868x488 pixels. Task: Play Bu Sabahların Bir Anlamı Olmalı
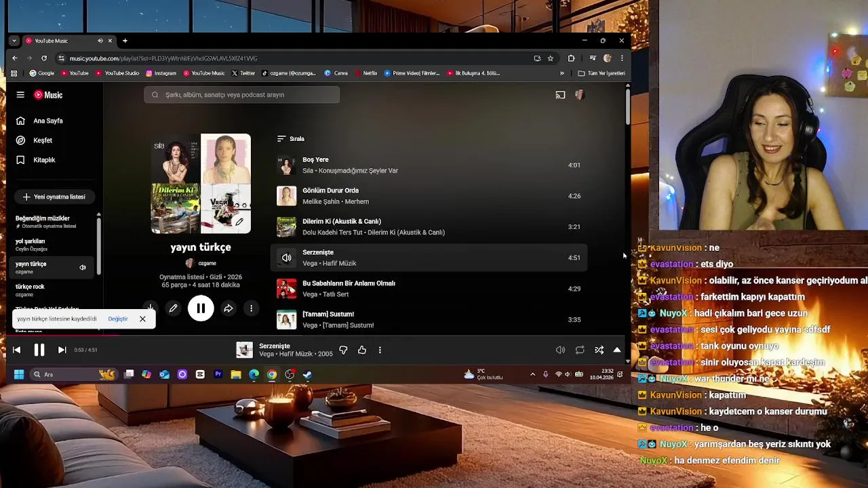point(349,283)
